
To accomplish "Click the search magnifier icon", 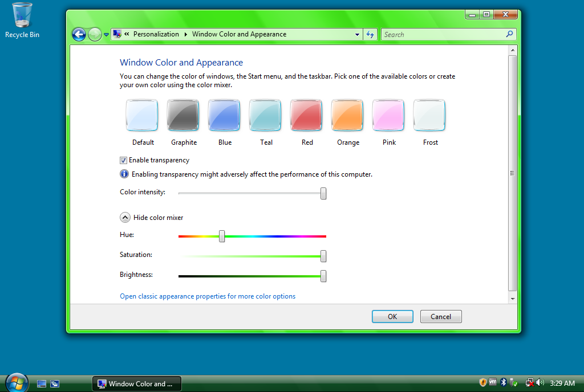I will click(509, 34).
